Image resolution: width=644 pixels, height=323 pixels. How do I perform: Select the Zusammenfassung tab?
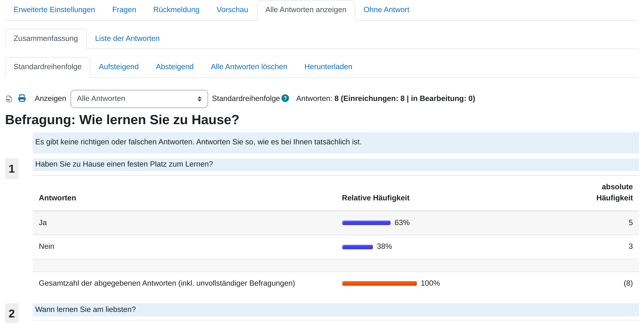pyautogui.click(x=46, y=38)
